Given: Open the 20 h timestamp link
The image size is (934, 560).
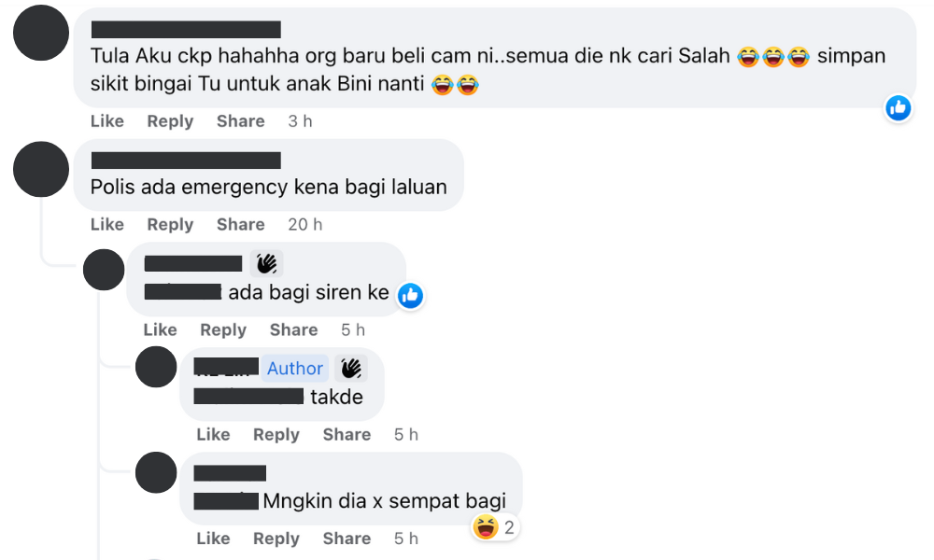Looking at the screenshot, I should coord(305,224).
